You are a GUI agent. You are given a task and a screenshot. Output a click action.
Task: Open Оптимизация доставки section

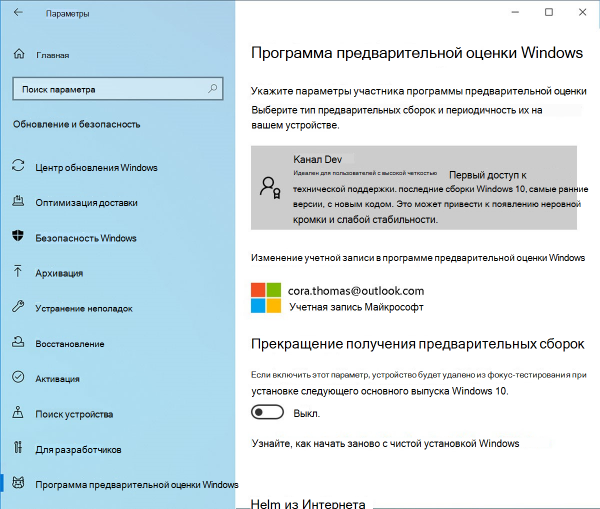[86, 203]
